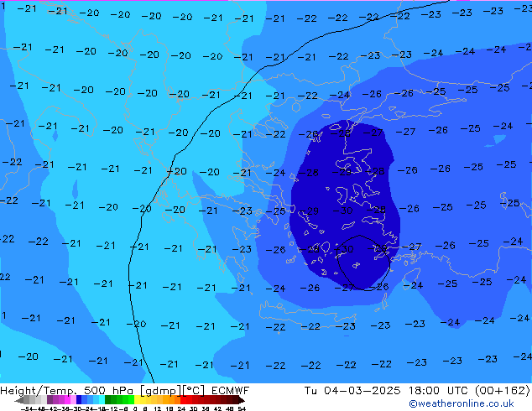Select the [gdmp] unit label

160,391
